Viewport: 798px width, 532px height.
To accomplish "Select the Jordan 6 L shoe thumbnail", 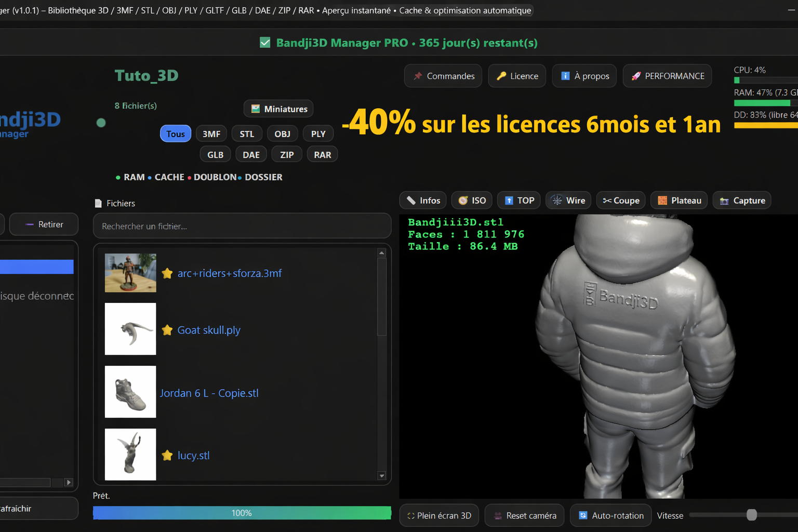I will pos(130,392).
